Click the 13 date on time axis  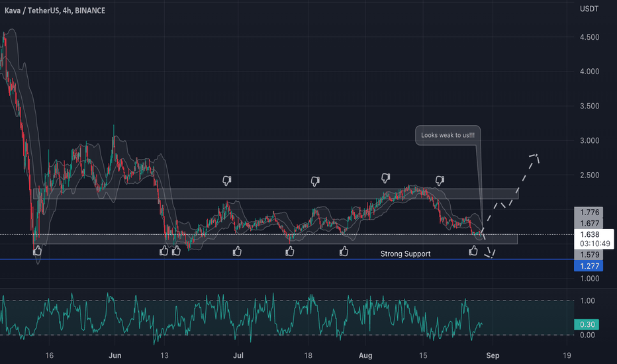164,356
